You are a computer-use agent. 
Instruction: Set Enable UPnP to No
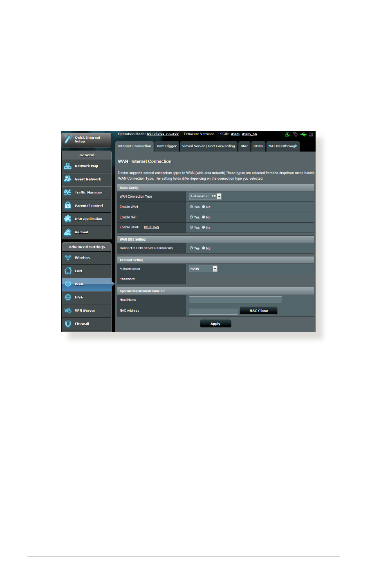[203, 227]
